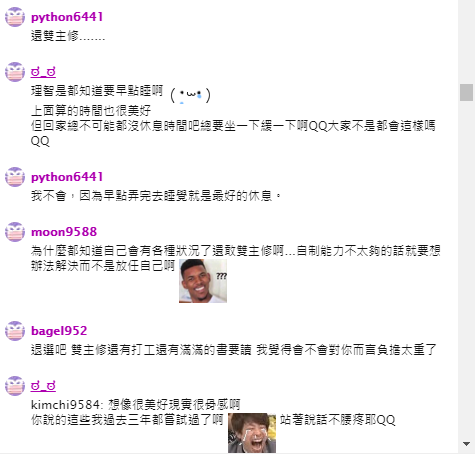Open the first ಠ_ಠ anonymous username link

click(x=43, y=72)
